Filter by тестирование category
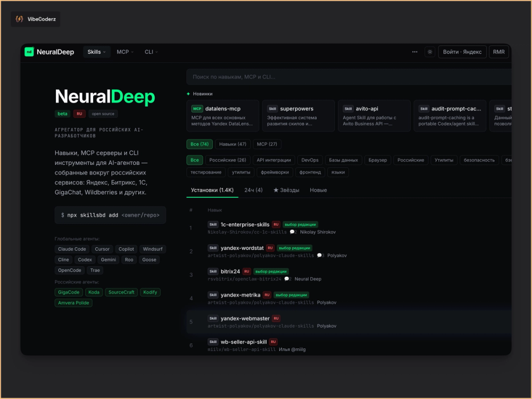This screenshot has height=399, width=532. click(x=206, y=172)
